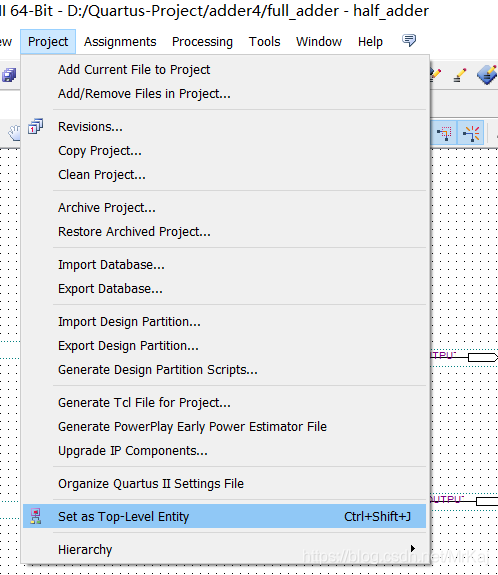Select Clean Project option

[224, 175]
